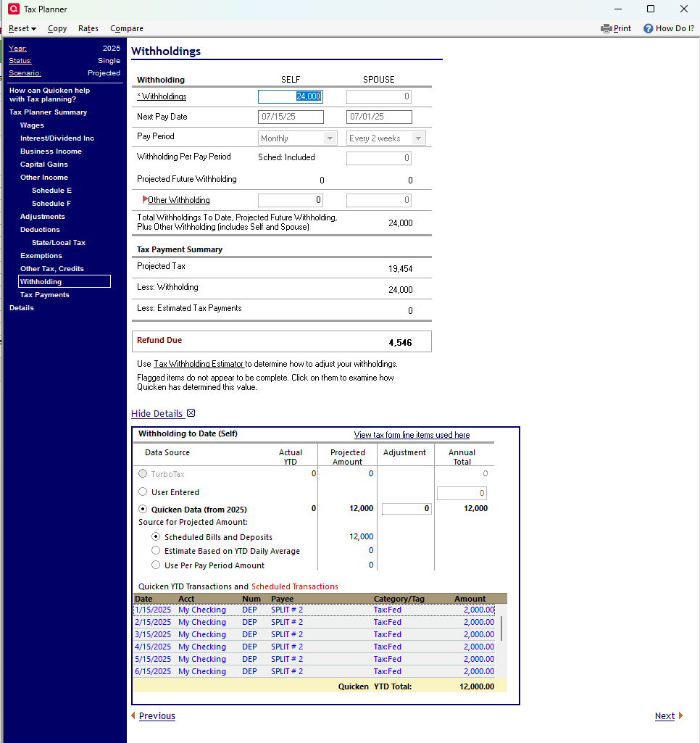
Task: Click Spouse Withholding Per Pay Period field
Action: [379, 158]
